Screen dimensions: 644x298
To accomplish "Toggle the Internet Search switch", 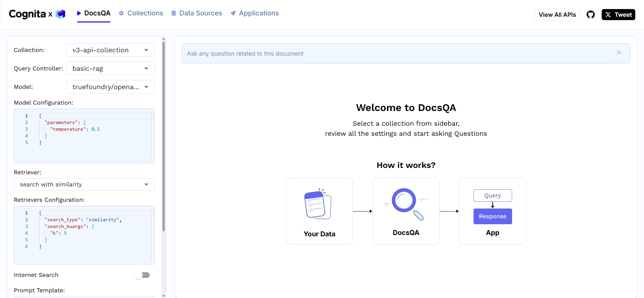I will tap(142, 275).
